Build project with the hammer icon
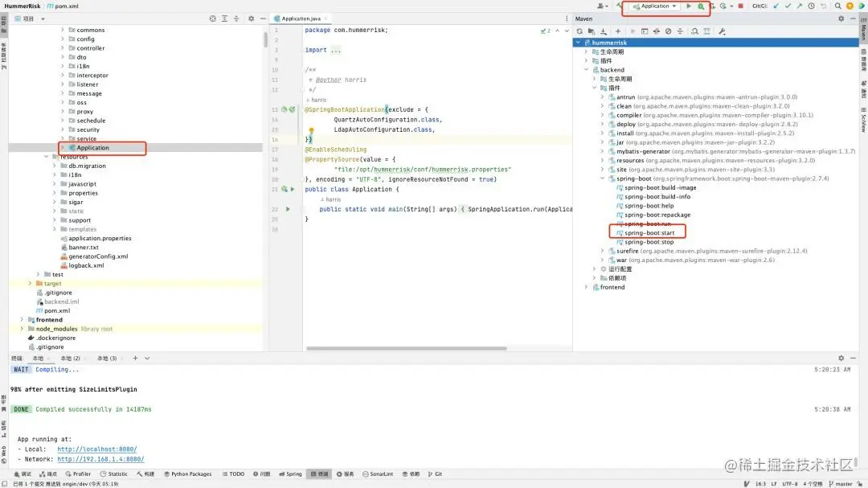This screenshot has width=868, height=488. tap(620, 6)
